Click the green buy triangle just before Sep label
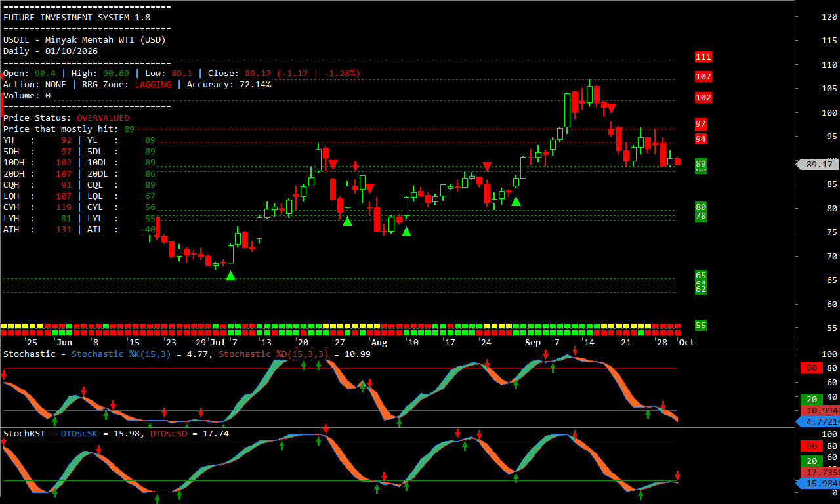The image size is (840, 504). 516,201
